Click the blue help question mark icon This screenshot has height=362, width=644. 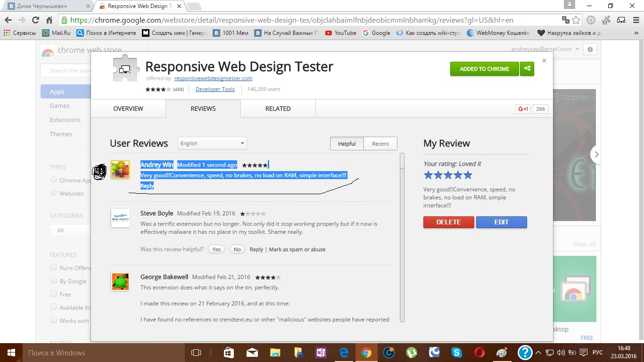pyautogui.click(x=525, y=353)
